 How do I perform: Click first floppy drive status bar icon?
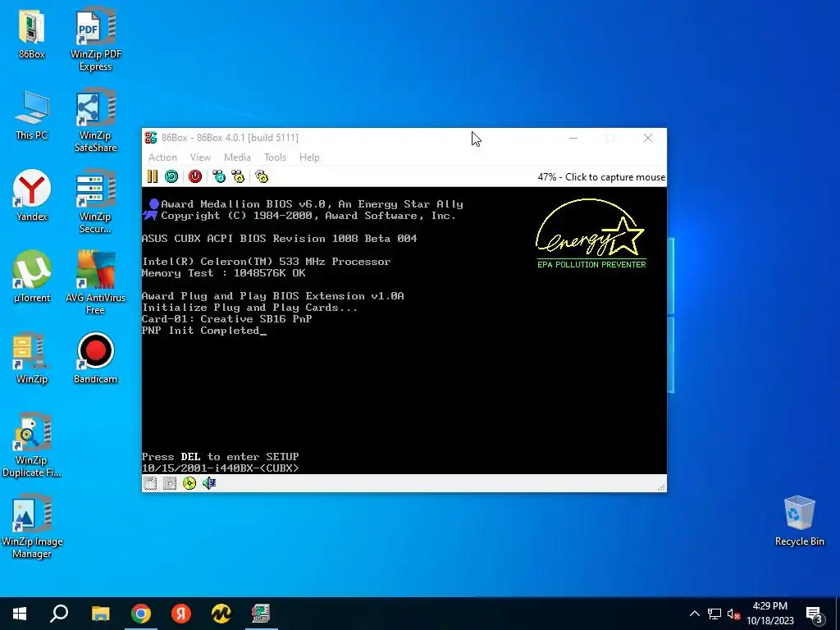(x=150, y=483)
